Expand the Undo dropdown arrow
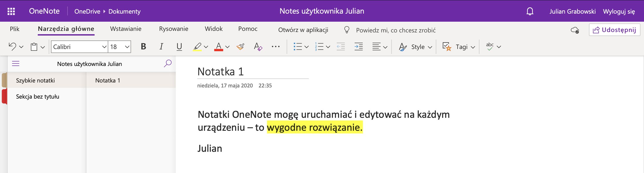Screen dimensions: 644x173 point(21,47)
